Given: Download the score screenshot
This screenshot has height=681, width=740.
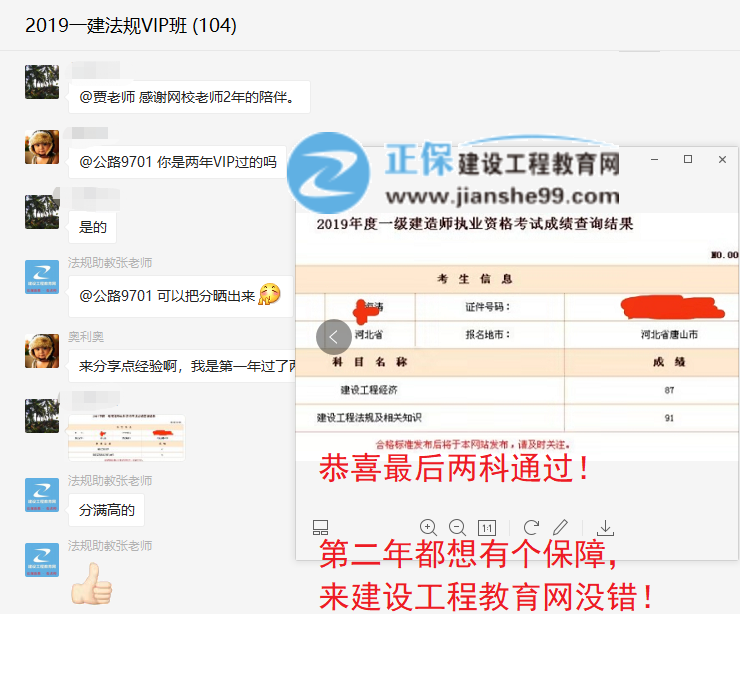Looking at the screenshot, I should pos(605,527).
